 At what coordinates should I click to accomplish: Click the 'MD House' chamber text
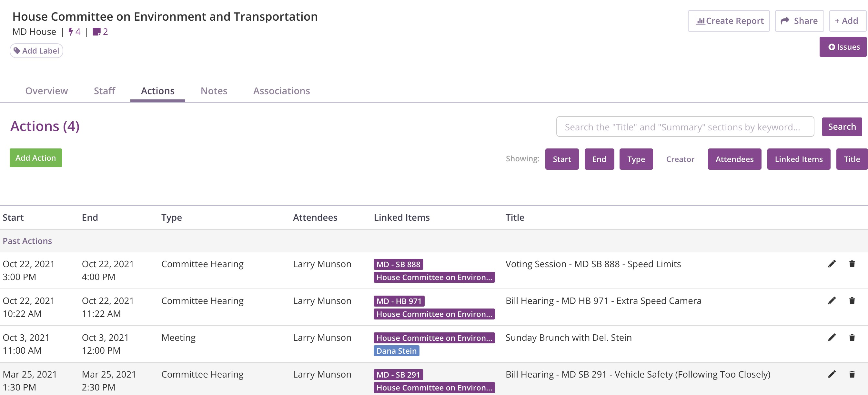[34, 32]
